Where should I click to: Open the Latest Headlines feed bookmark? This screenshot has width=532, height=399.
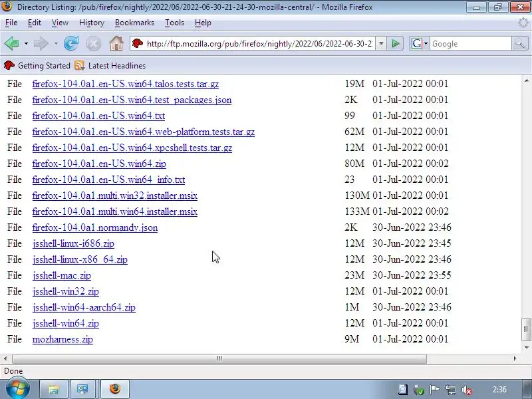pyautogui.click(x=110, y=65)
